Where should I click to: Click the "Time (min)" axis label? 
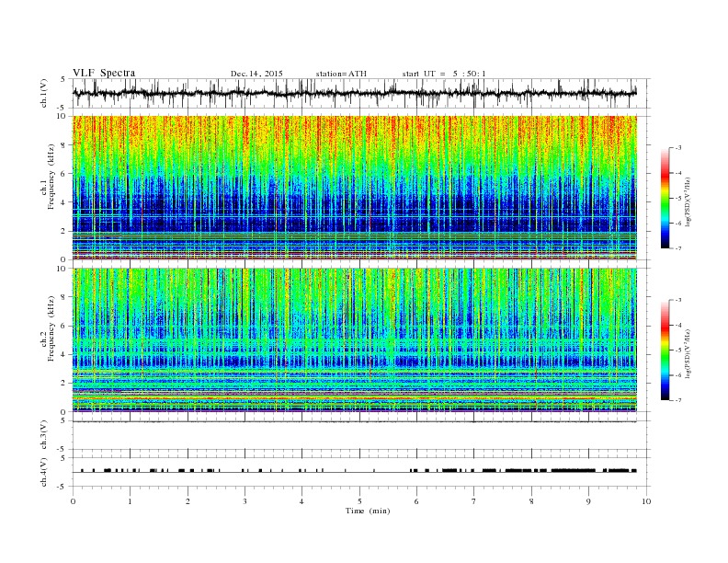(368, 511)
